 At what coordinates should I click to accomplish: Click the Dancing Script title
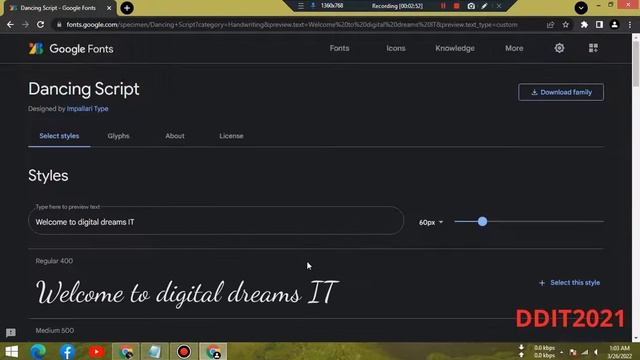pyautogui.click(x=84, y=89)
